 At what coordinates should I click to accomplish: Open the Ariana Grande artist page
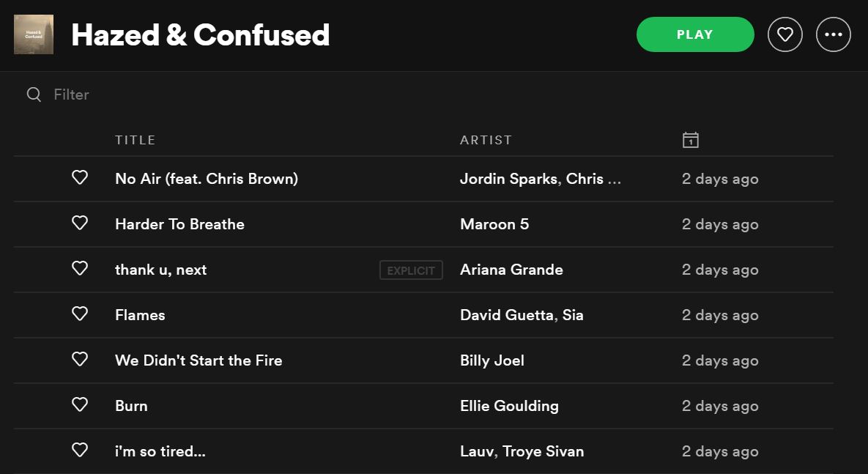[511, 270]
